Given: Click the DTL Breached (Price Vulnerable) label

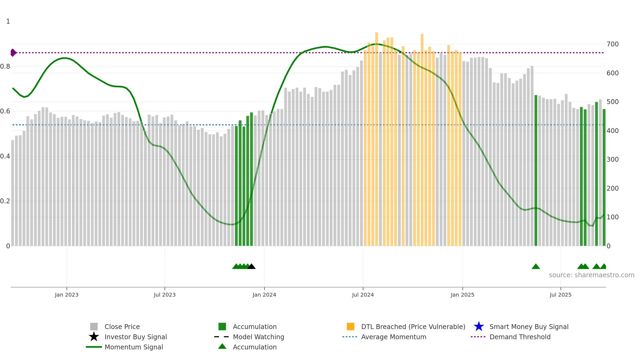Looking at the screenshot, I should [x=413, y=327].
